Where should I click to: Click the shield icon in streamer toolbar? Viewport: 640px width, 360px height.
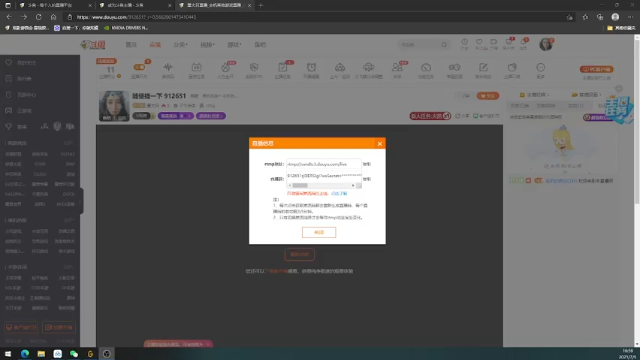click(254, 67)
